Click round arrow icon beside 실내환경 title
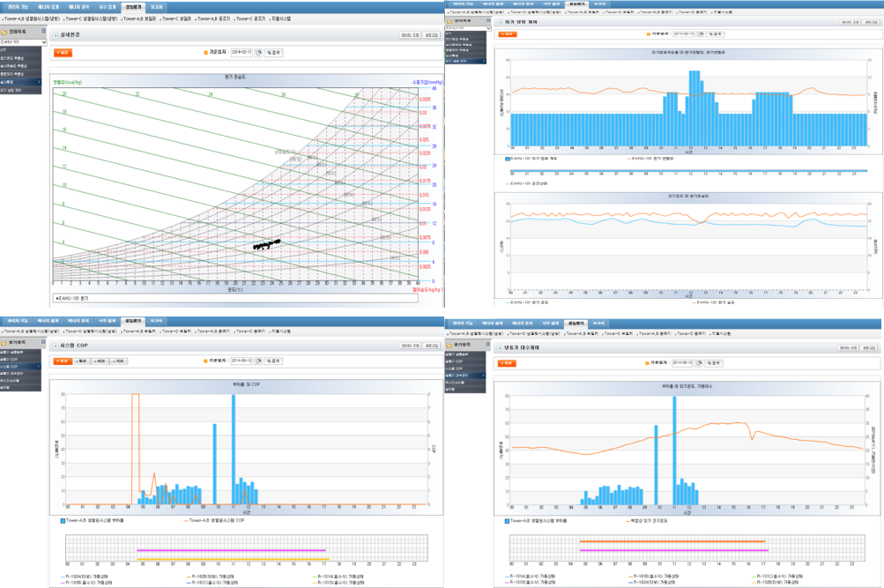The image size is (884, 588). point(54,33)
